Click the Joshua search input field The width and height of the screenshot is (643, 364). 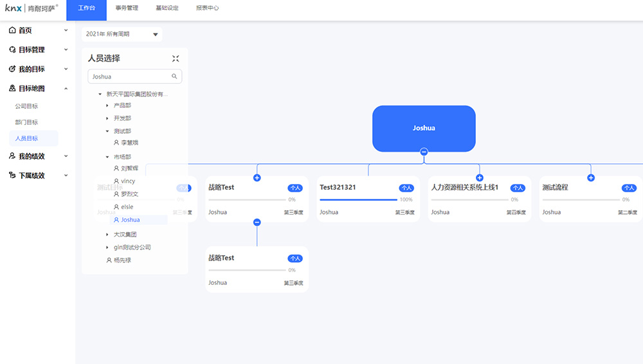(x=134, y=77)
